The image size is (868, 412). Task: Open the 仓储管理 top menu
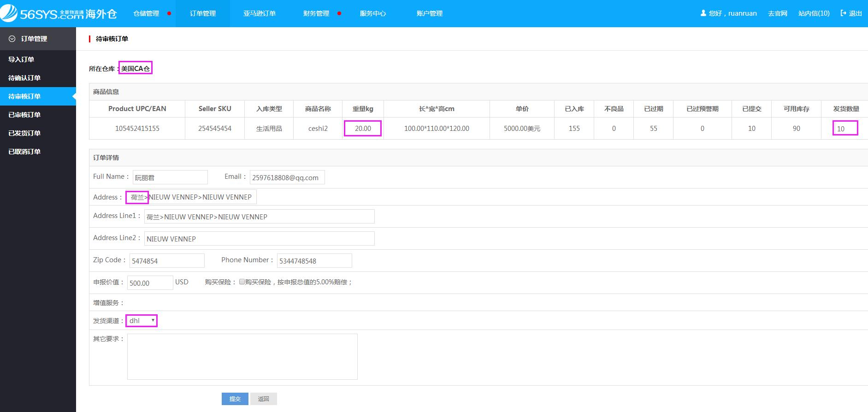[146, 13]
